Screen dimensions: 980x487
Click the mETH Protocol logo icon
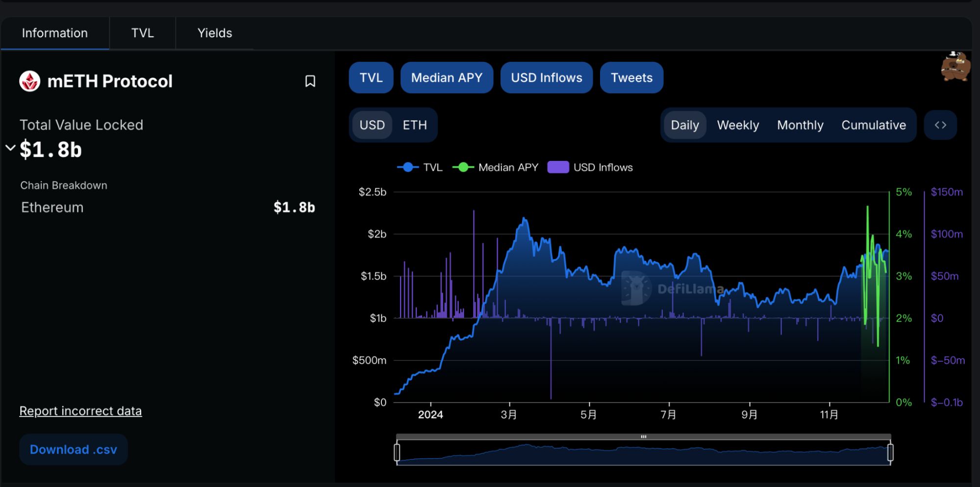pyautogui.click(x=30, y=81)
